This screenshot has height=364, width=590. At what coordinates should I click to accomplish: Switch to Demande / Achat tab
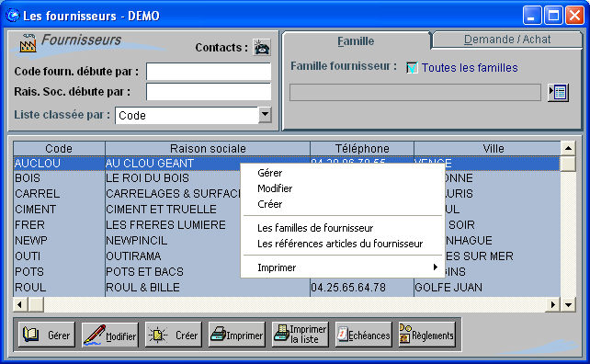point(507,40)
